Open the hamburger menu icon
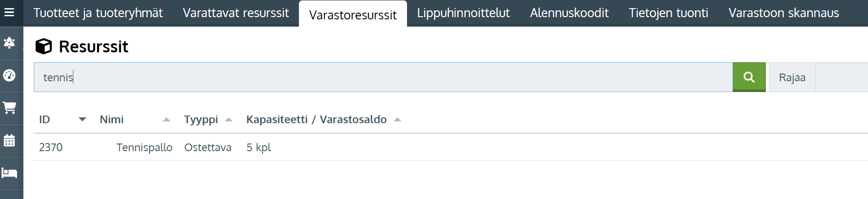This screenshot has width=868, height=199. click(9, 12)
